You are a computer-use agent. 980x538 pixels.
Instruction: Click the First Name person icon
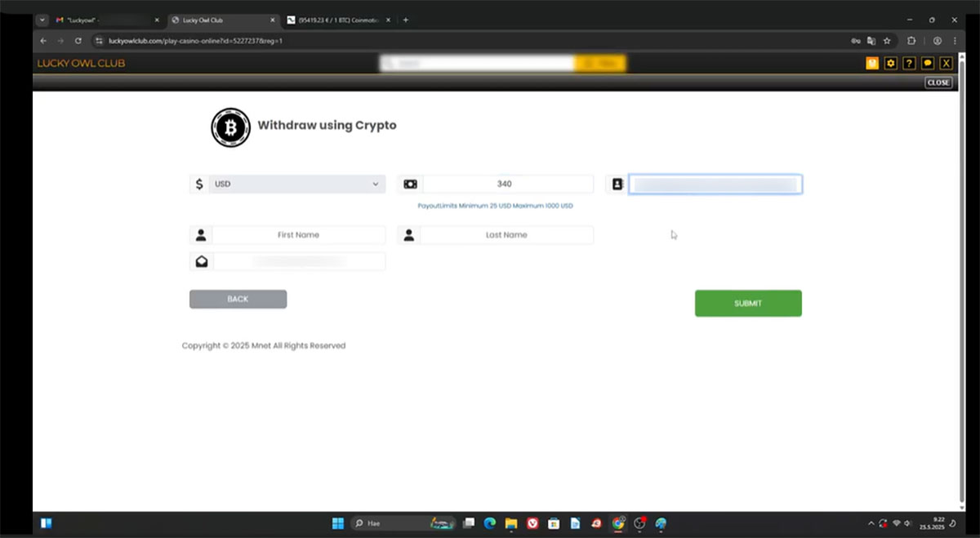201,235
